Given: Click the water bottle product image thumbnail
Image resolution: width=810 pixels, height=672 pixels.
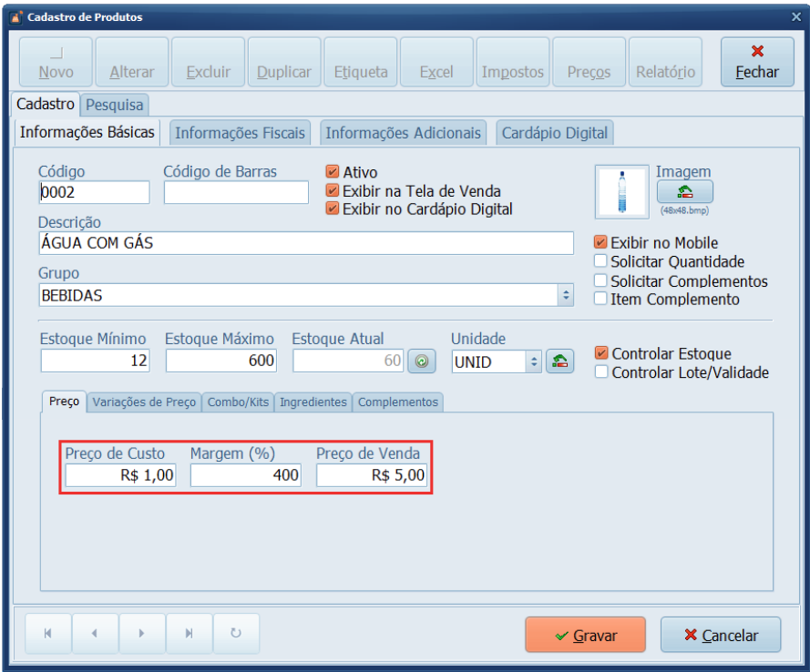Looking at the screenshot, I should point(621,192).
